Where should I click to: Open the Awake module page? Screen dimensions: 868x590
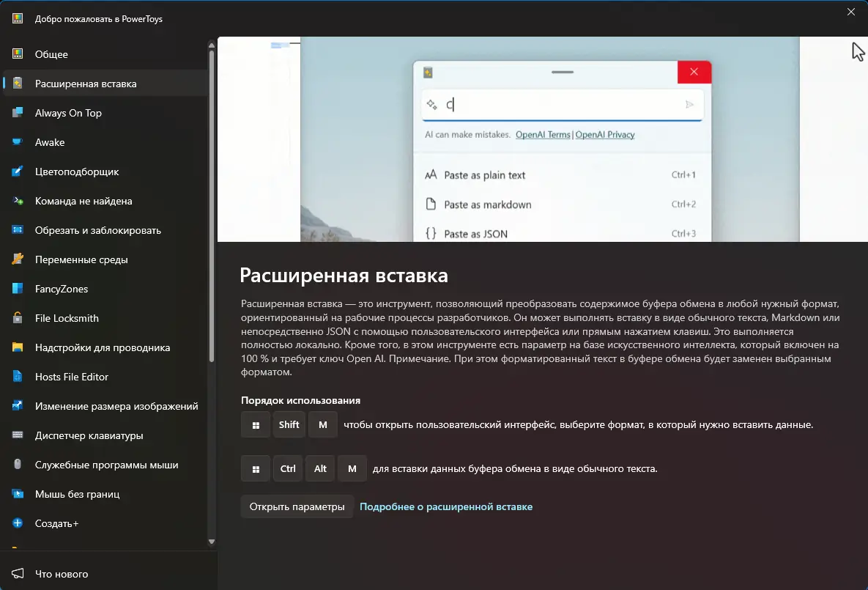pyautogui.click(x=105, y=142)
